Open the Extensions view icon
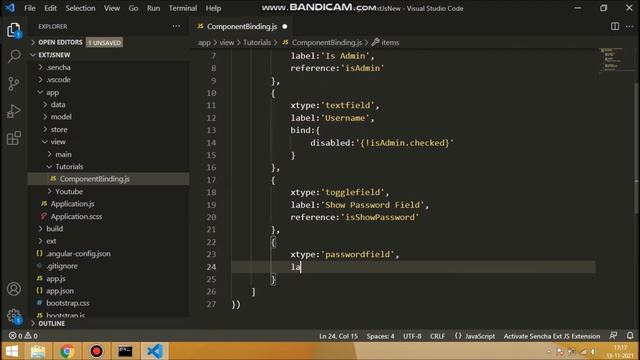The image size is (640, 360). coord(13,138)
